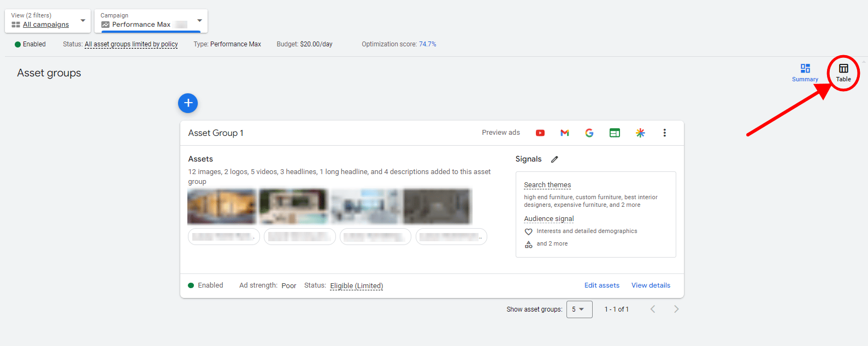Toggle Enabled status of Asset Group 1

(192, 285)
